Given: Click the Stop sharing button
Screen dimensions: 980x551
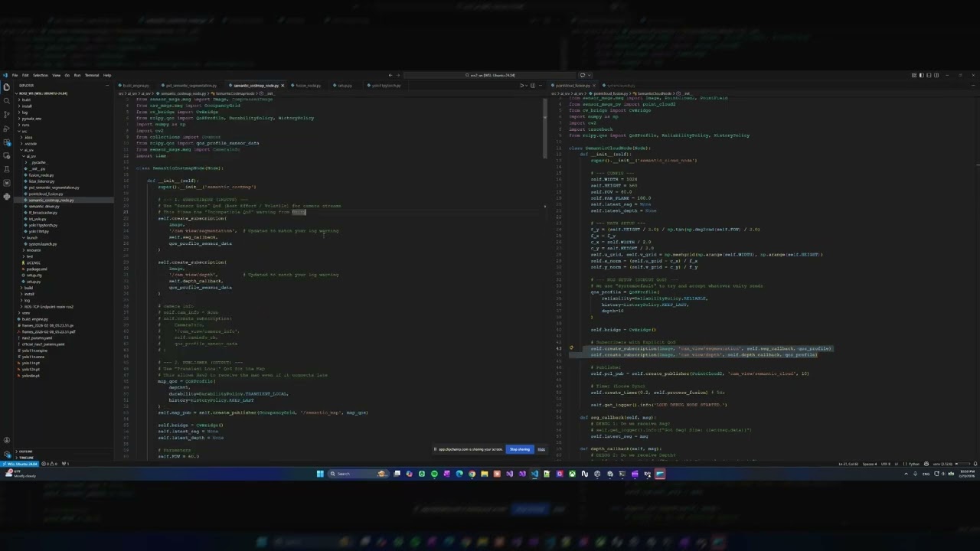Looking at the screenshot, I should (520, 449).
